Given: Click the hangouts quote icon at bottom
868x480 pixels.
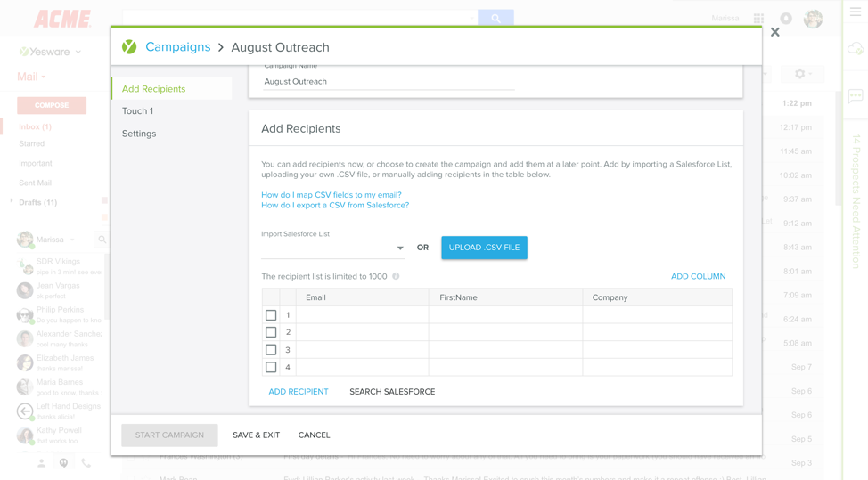Looking at the screenshot, I should click(63, 463).
